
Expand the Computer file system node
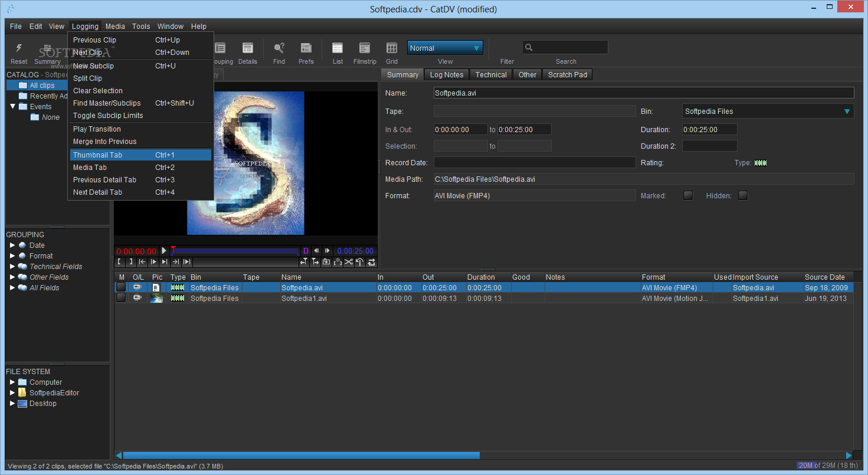point(13,382)
